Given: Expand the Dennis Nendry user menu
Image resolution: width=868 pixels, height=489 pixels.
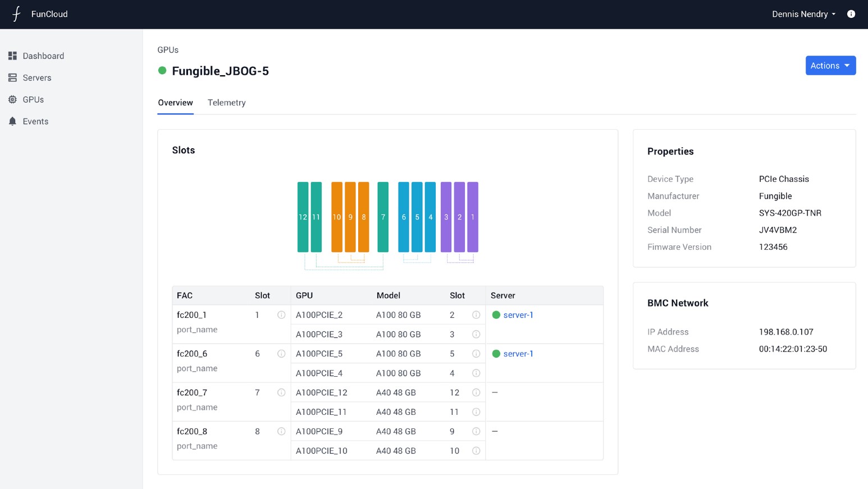Looking at the screenshot, I should 803,14.
